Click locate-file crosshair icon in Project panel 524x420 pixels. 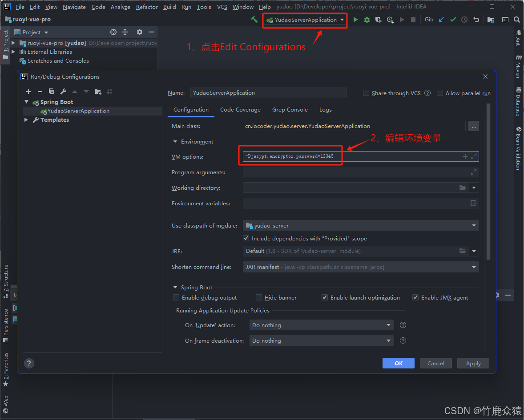pyautogui.click(x=113, y=32)
